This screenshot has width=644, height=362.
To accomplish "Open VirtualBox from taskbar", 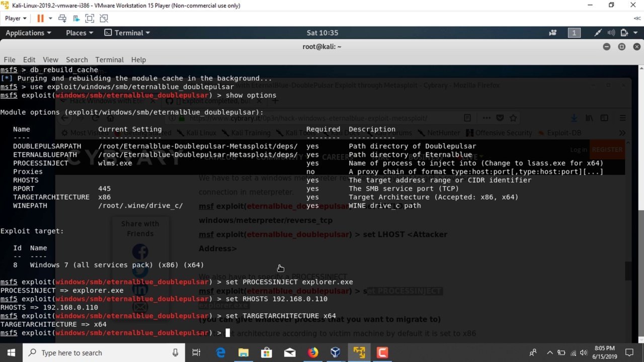I will [336, 352].
